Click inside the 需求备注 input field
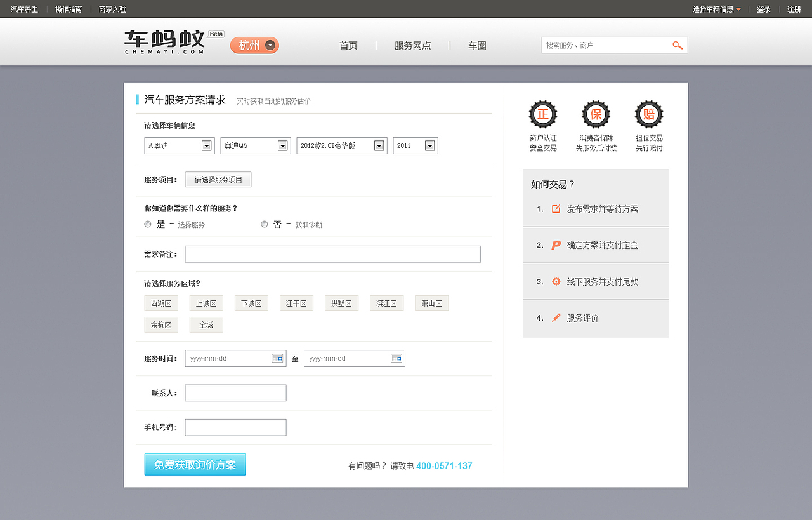This screenshot has height=520, width=812. click(x=332, y=254)
